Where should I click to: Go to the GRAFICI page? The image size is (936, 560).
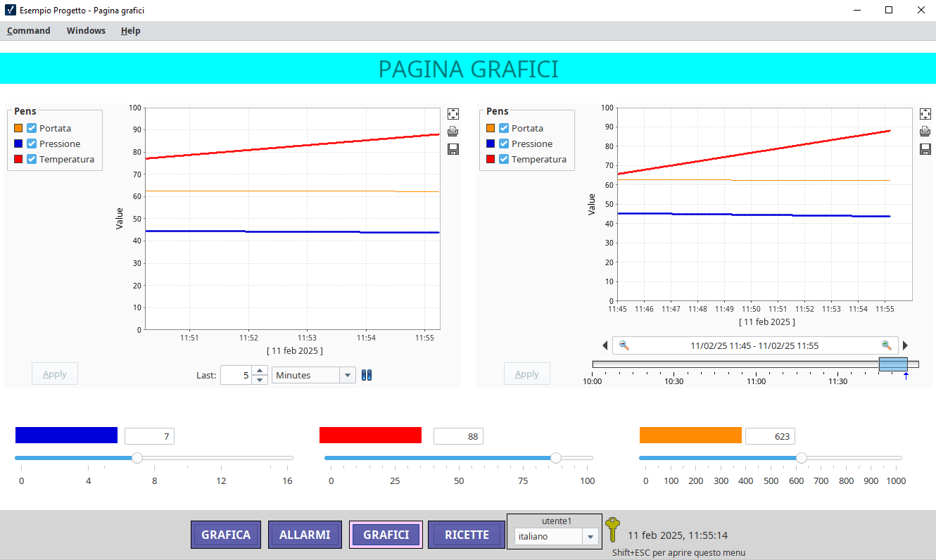[x=386, y=535]
